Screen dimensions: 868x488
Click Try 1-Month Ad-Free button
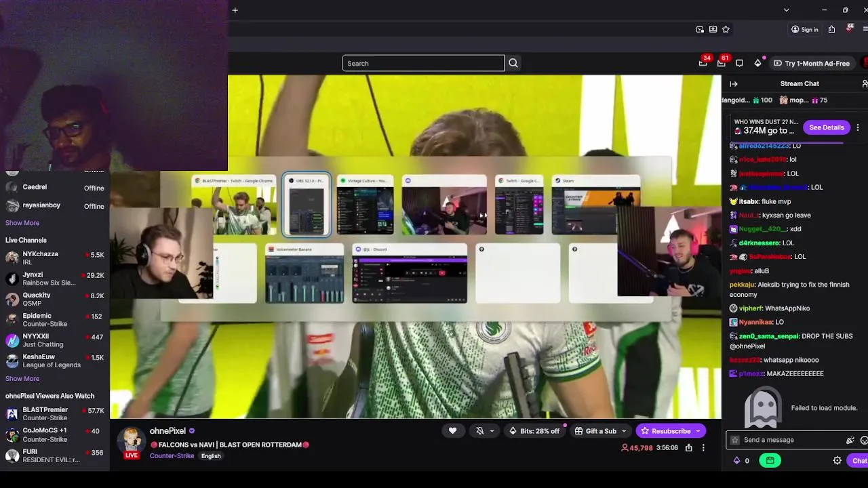[x=811, y=63]
